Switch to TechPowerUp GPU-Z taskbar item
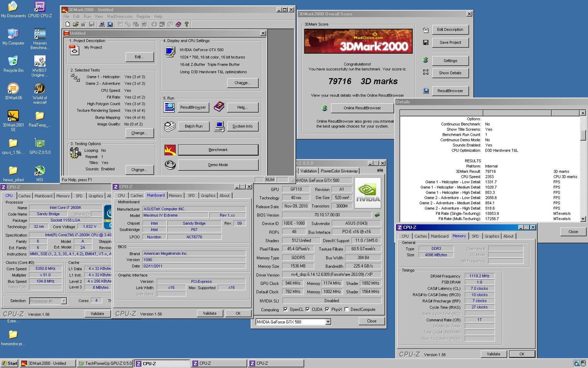 click(x=105, y=364)
